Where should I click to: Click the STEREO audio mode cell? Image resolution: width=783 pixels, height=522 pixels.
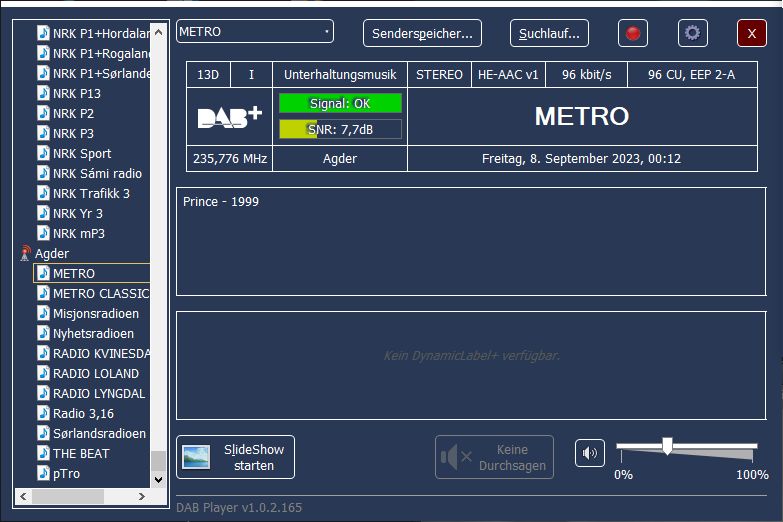[x=439, y=75]
